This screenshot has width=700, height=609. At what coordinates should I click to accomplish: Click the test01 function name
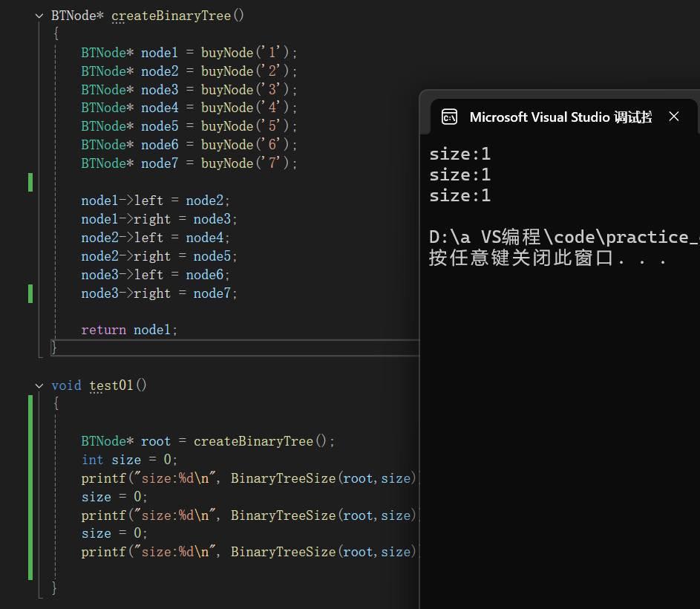coord(111,385)
